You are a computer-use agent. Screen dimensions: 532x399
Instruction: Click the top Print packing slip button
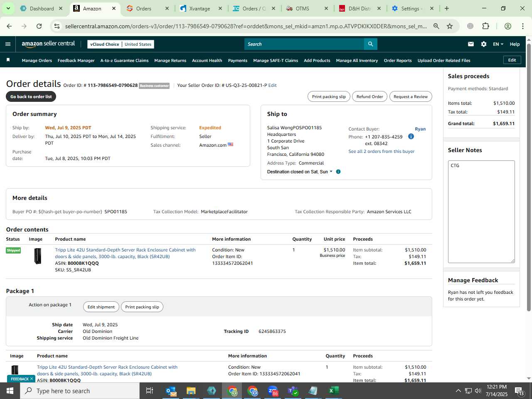pyautogui.click(x=329, y=96)
